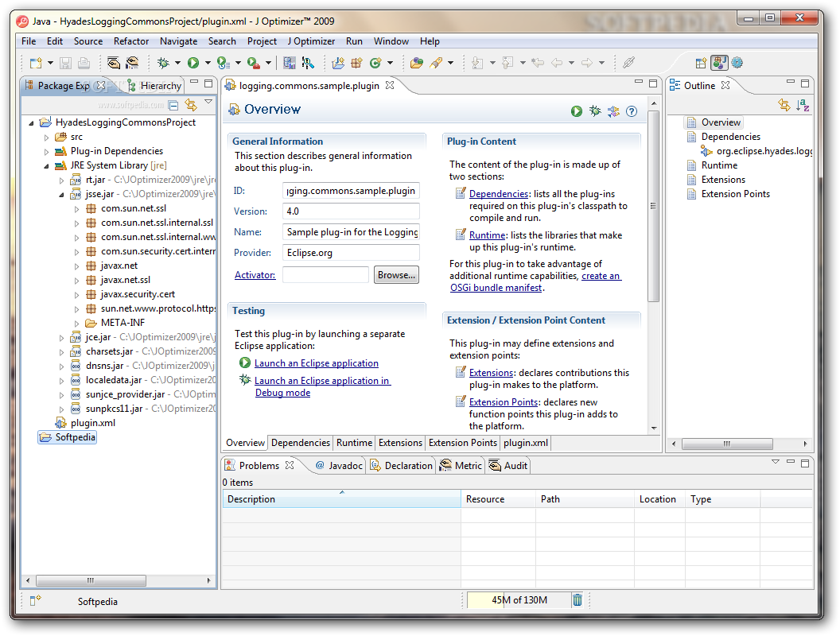Click the green launch icon in Overview header
The width and height of the screenshot is (840, 636).
point(577,111)
